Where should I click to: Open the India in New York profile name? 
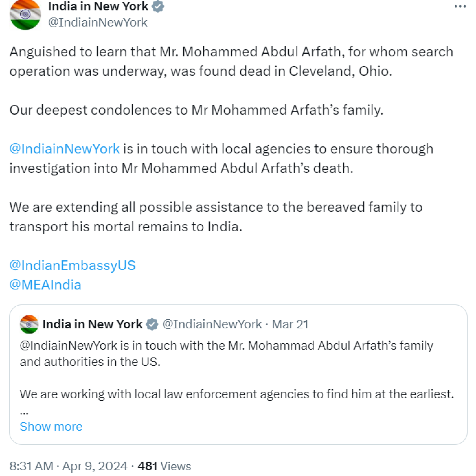98,7
